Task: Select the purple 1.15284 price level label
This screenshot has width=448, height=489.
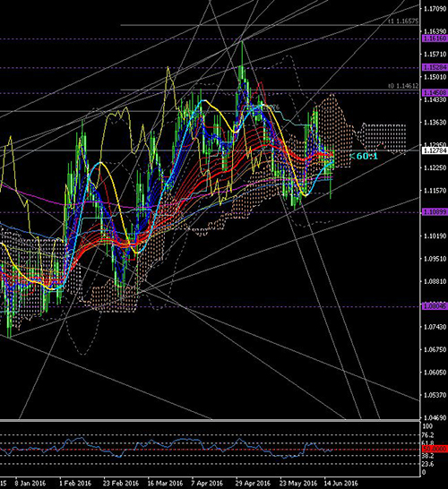Action: click(435, 67)
